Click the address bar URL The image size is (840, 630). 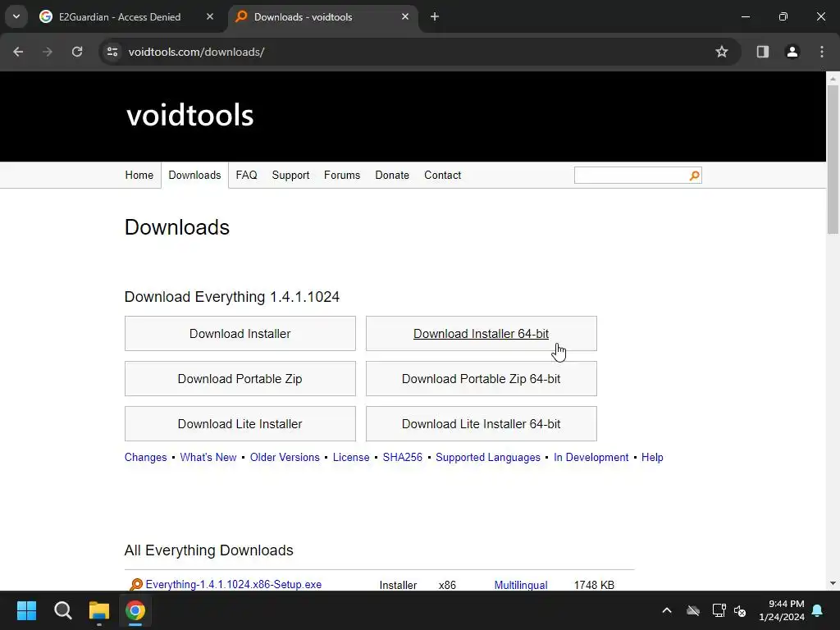pyautogui.click(x=196, y=52)
